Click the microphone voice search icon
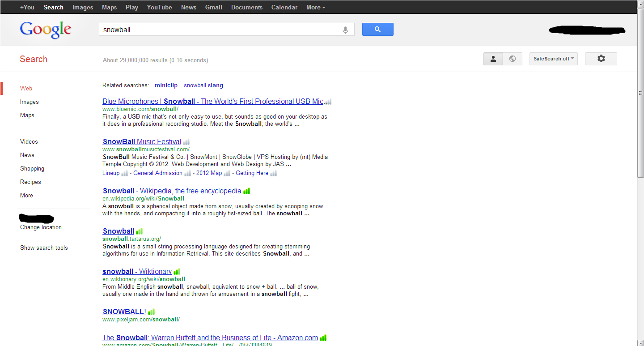The image size is (644, 346). point(345,30)
